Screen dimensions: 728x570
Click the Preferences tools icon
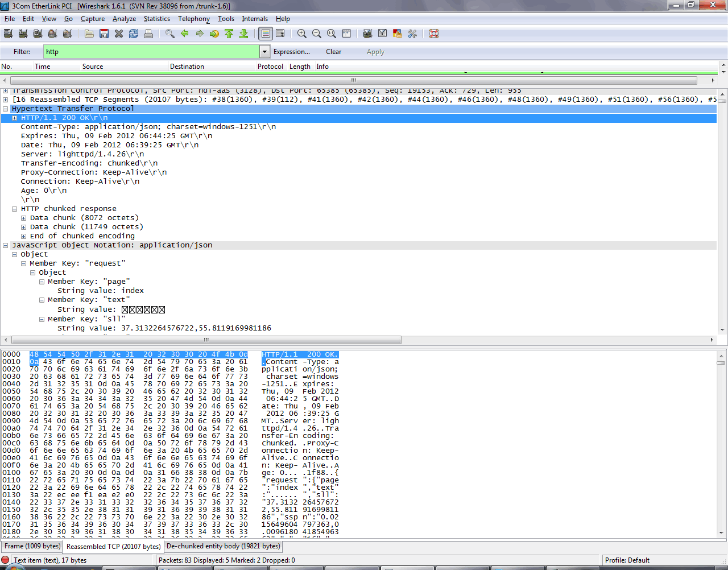pos(412,34)
